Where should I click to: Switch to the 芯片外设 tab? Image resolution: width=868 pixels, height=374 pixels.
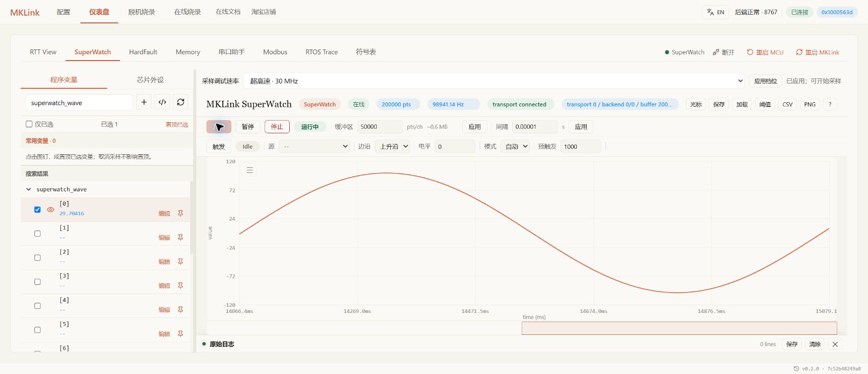(x=151, y=80)
